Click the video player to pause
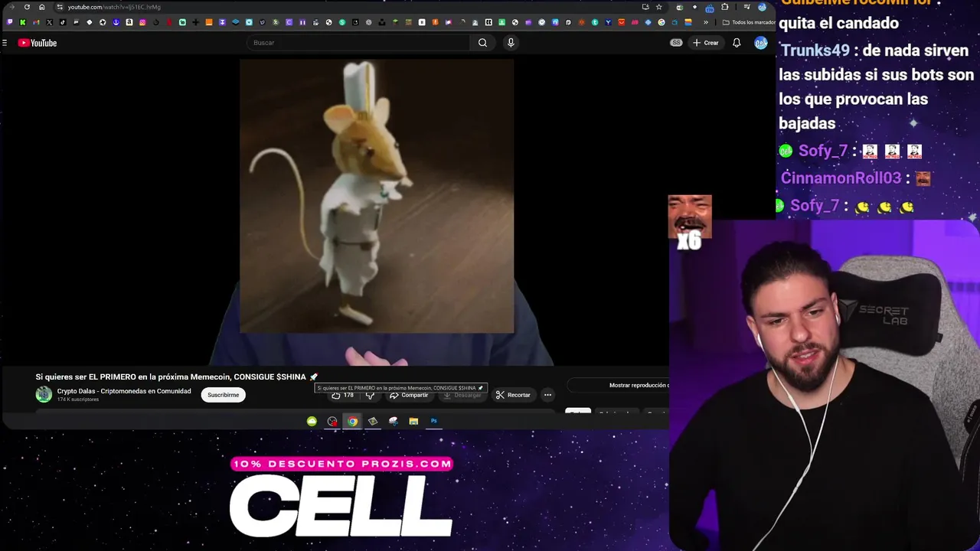 click(377, 210)
